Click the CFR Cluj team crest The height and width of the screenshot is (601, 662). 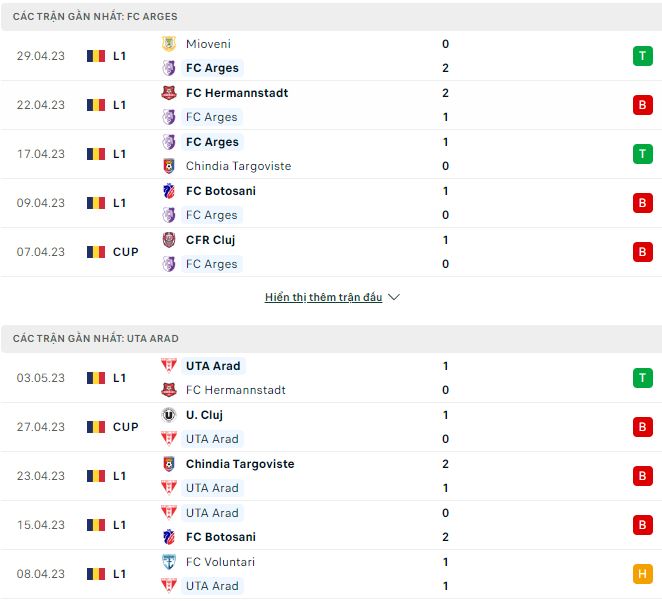pyautogui.click(x=168, y=240)
